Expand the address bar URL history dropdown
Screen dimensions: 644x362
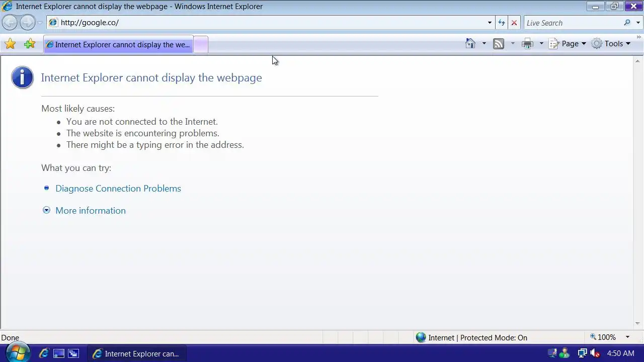pos(490,23)
